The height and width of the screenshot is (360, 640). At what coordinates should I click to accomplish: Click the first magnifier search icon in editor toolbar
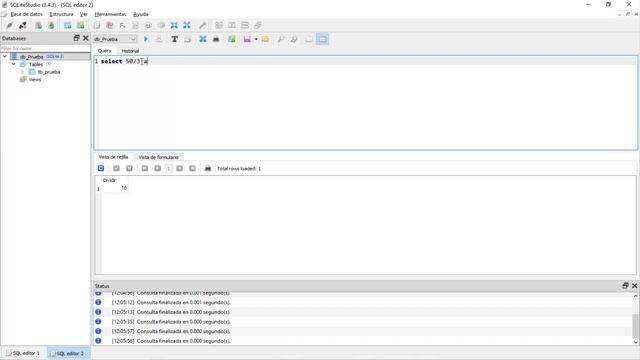click(281, 39)
